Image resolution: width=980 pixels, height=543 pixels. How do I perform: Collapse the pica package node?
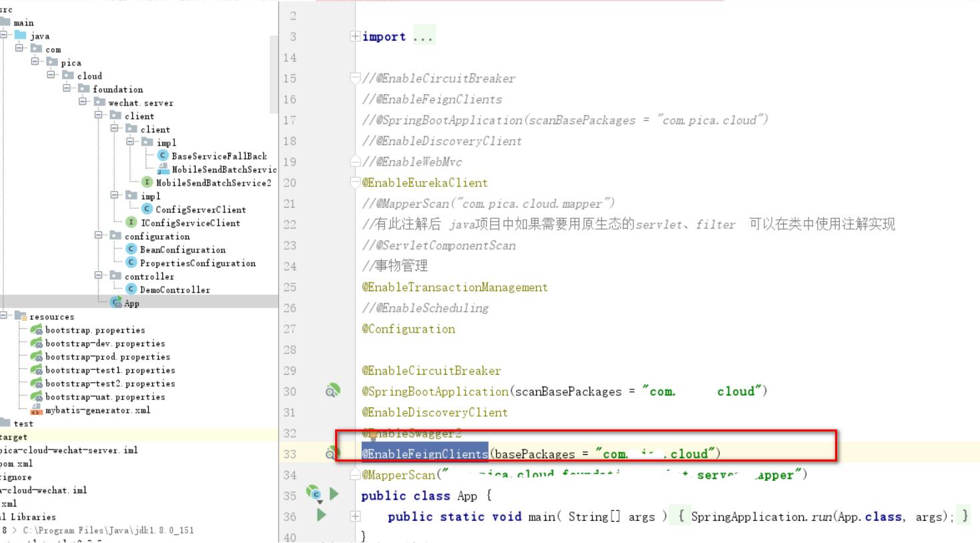(x=35, y=61)
